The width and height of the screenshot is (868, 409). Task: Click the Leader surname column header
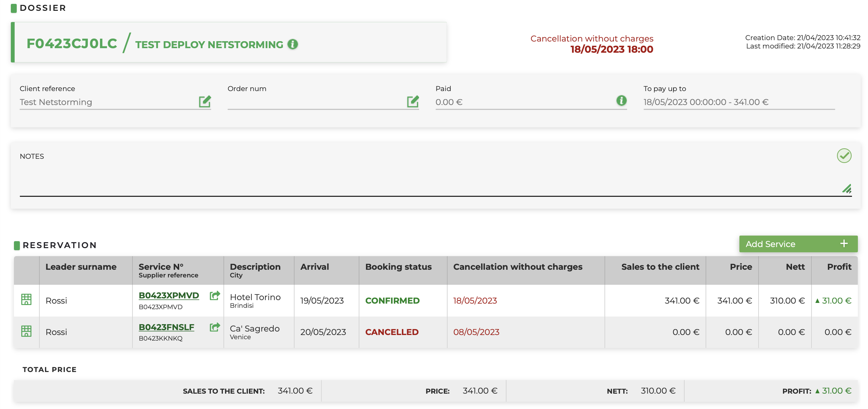tap(81, 267)
